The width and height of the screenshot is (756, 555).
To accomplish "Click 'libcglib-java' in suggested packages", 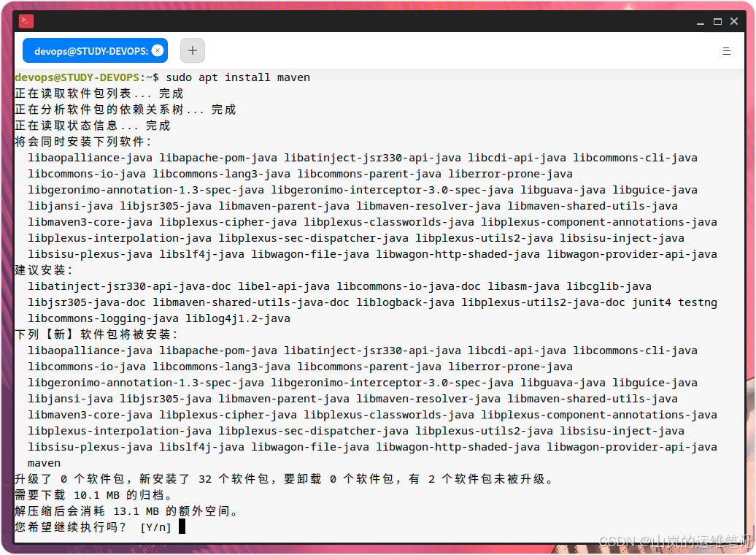I will tap(609, 286).
